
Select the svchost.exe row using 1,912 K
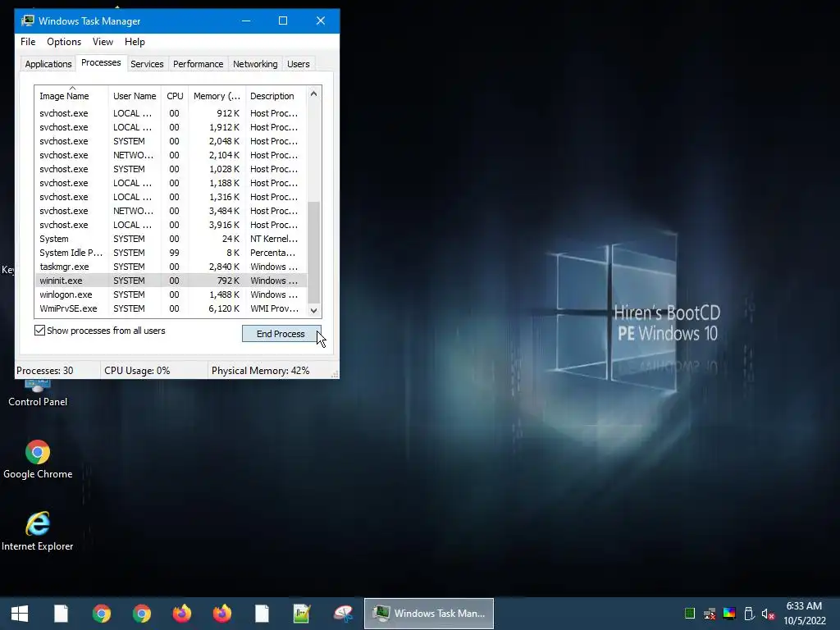(x=171, y=127)
